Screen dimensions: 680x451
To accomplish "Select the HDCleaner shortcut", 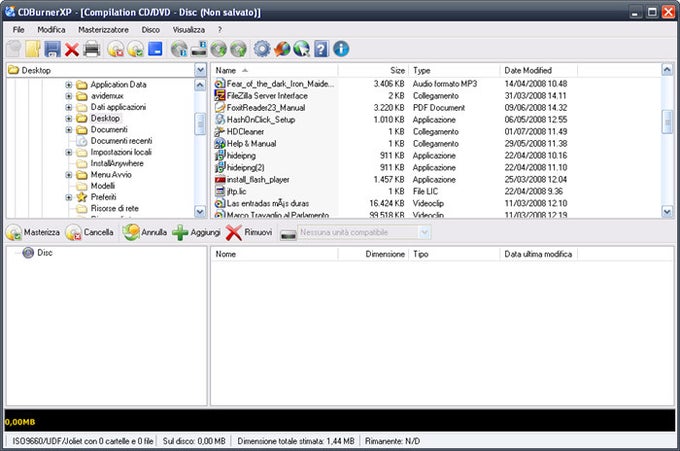I will [x=245, y=131].
